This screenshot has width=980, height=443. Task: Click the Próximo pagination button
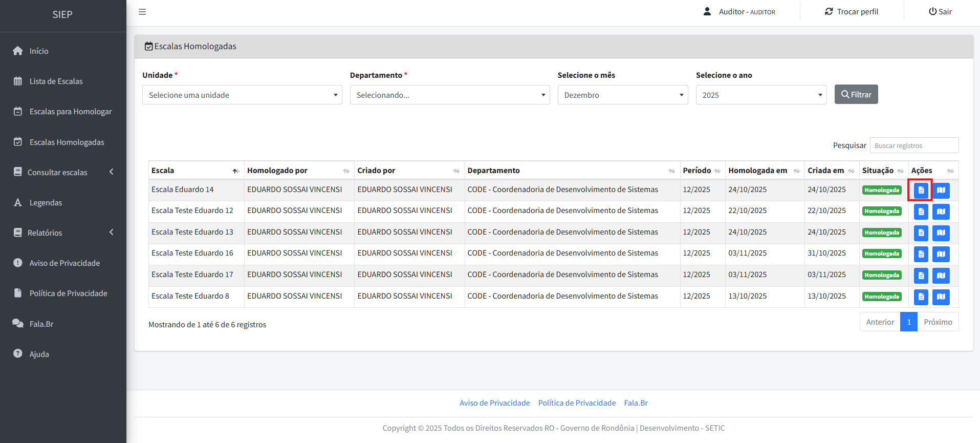938,322
